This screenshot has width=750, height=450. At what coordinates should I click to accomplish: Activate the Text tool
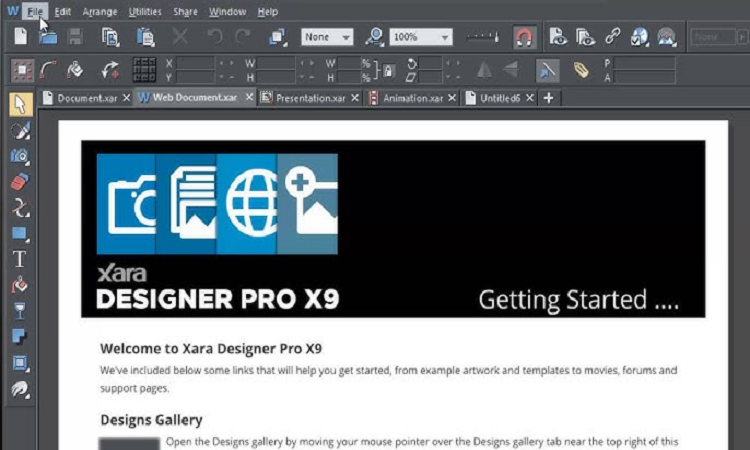coord(19,258)
